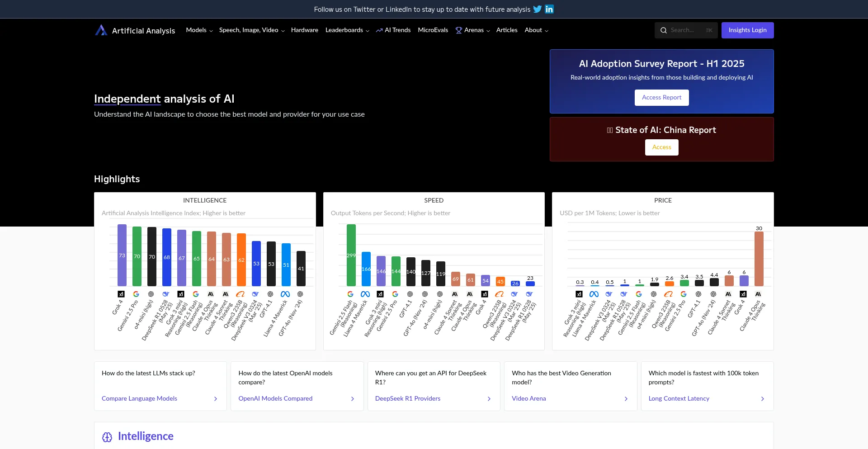The height and width of the screenshot is (449, 868).
Task: Click OpenAI logo under o4-mini (high) in Intelligence chart
Action: point(151,294)
